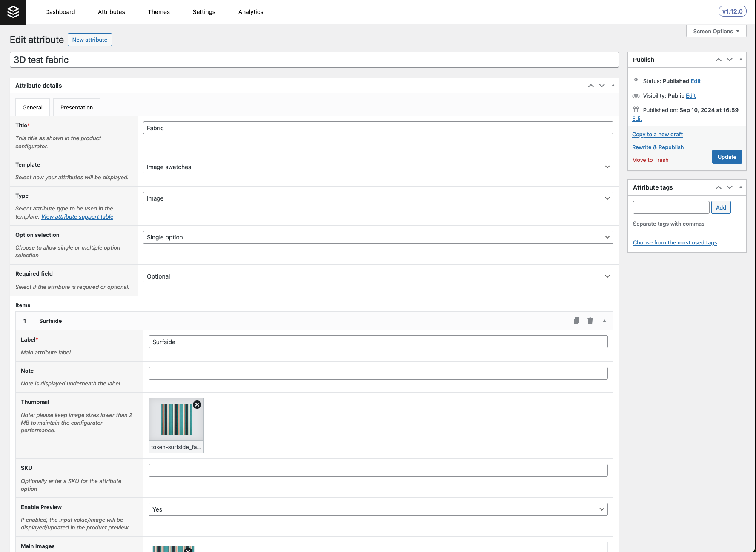Toggle Attribute tags panel collapse

coord(741,187)
